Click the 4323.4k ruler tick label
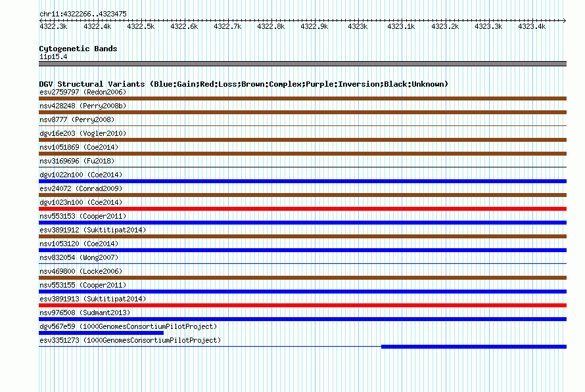This screenshot has height=392, width=585. click(532, 26)
